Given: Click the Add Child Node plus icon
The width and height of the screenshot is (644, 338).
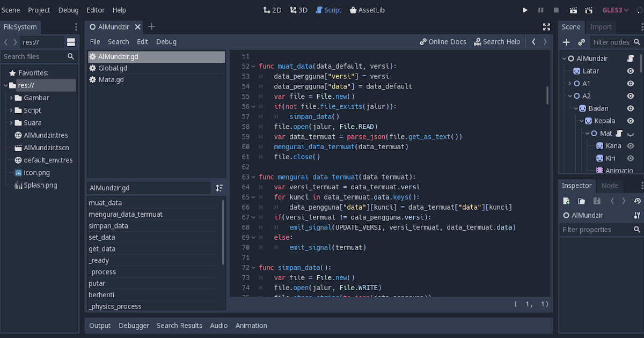Looking at the screenshot, I should click(x=566, y=42).
